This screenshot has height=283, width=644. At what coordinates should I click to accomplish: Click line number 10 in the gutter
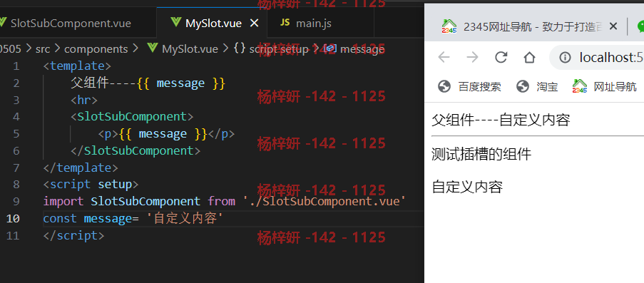pyautogui.click(x=13, y=219)
